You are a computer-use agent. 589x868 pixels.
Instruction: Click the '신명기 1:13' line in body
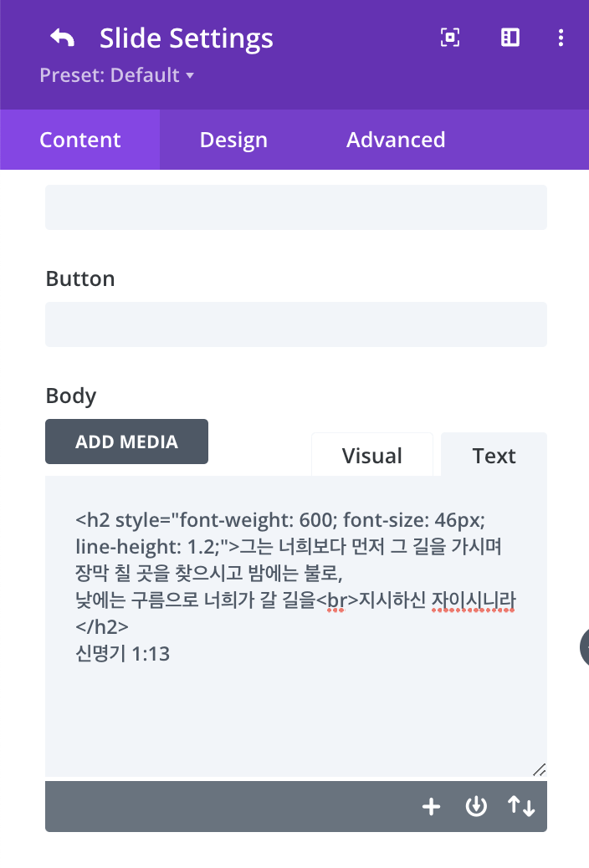pyautogui.click(x=122, y=654)
